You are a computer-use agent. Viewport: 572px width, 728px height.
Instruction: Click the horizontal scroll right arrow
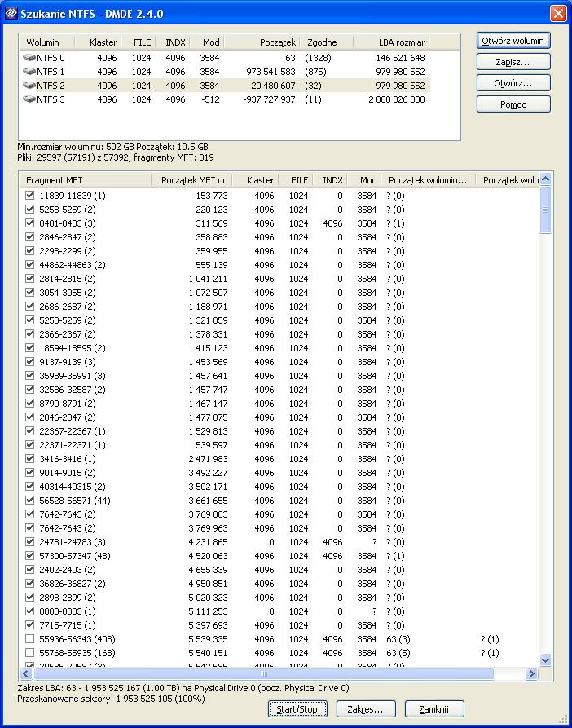pos(531,673)
